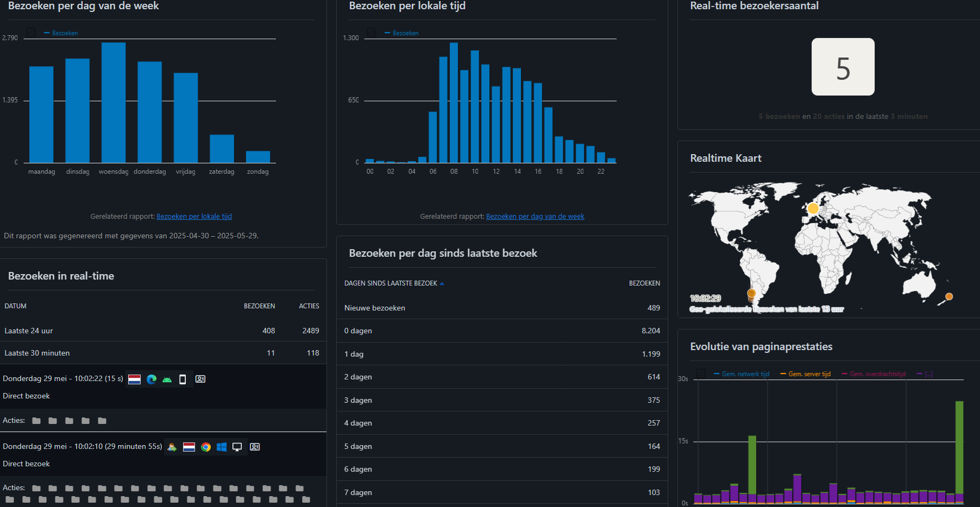Open visitor profile for the 10:02:22 visit
The height and width of the screenshot is (507, 980).
[200, 379]
